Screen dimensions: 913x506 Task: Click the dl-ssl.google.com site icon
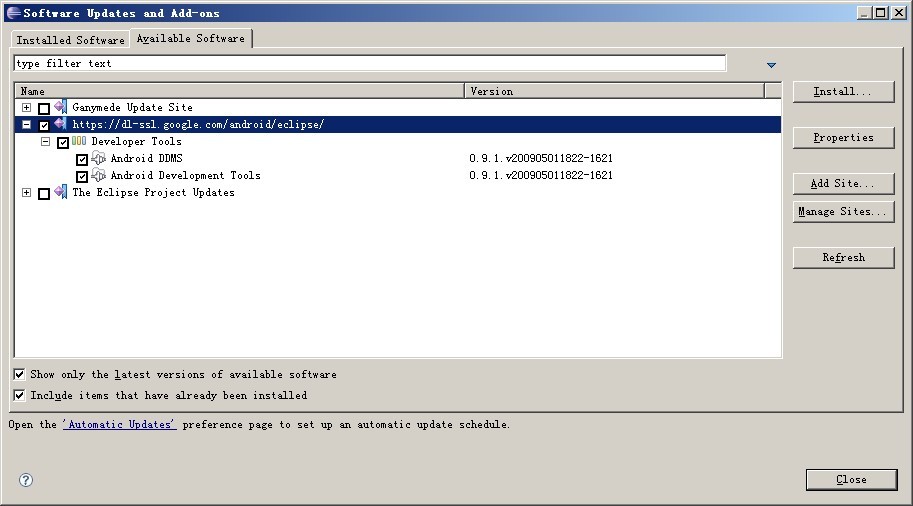pyautogui.click(x=61, y=124)
